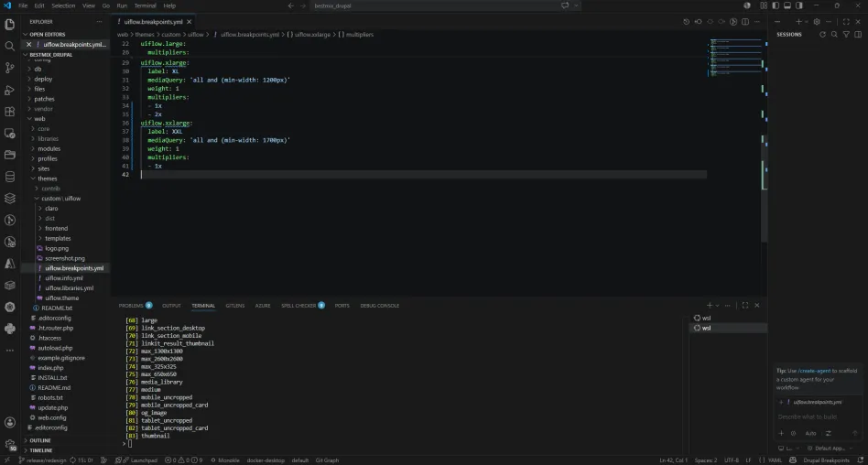Open the database icon in activity bar

click(9, 177)
